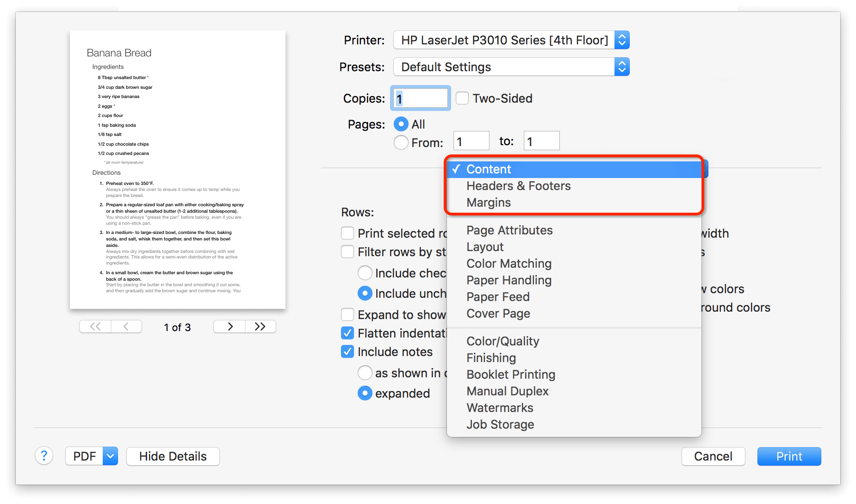Screen dimensions: 856x504
Task: Click the Copies input field
Action: 419,98
